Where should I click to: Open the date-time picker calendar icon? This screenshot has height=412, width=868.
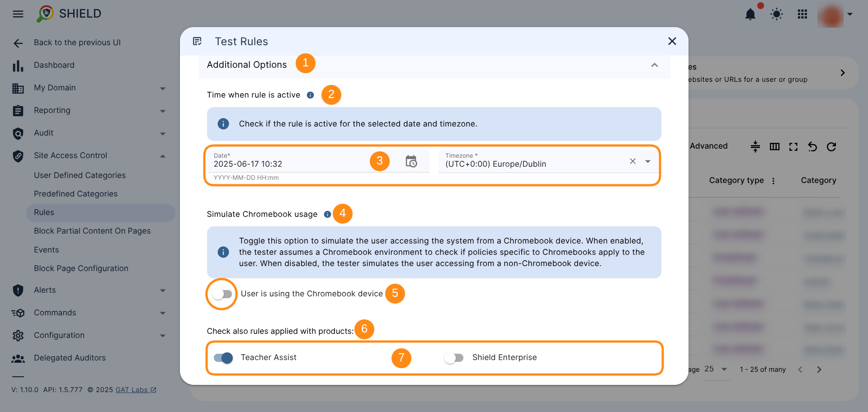coord(411,161)
